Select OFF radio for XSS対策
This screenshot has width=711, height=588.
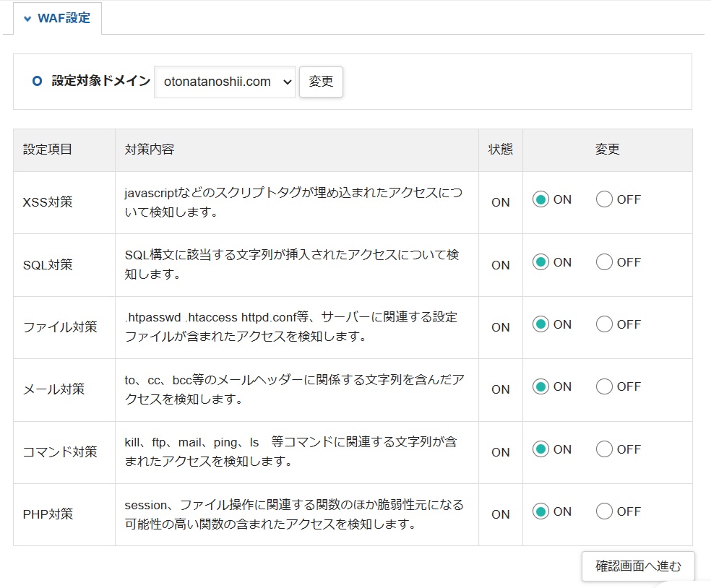click(x=604, y=200)
